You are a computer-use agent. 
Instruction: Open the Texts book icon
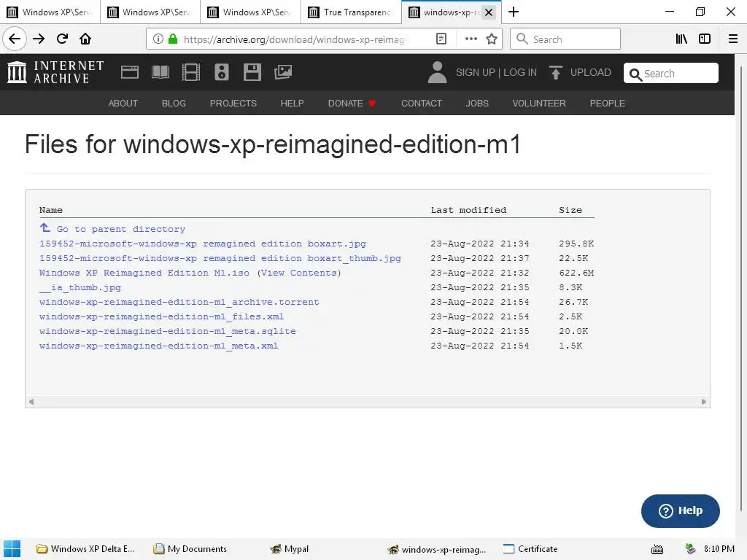point(160,72)
